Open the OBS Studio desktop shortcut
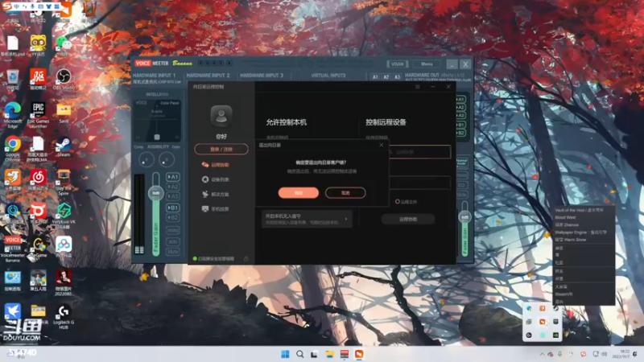The width and height of the screenshot is (644, 362). (64, 79)
